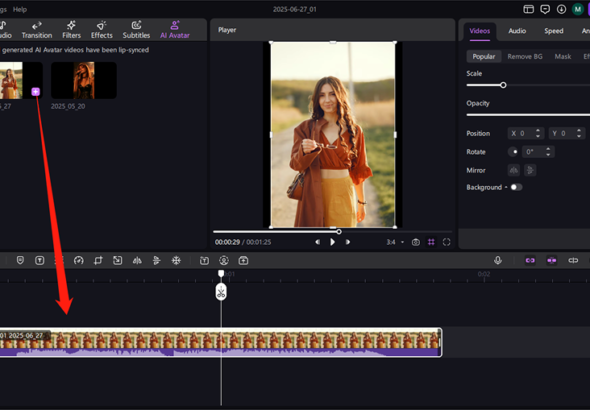
Task: Click the Opacity slider track
Action: [528, 115]
